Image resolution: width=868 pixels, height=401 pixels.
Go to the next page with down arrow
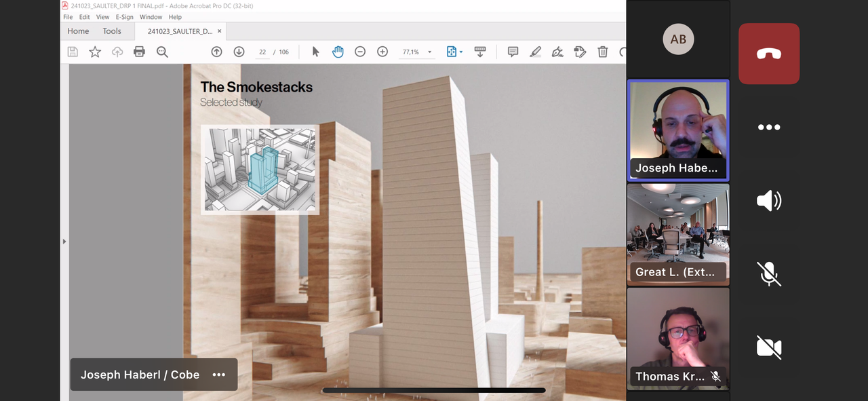click(239, 52)
